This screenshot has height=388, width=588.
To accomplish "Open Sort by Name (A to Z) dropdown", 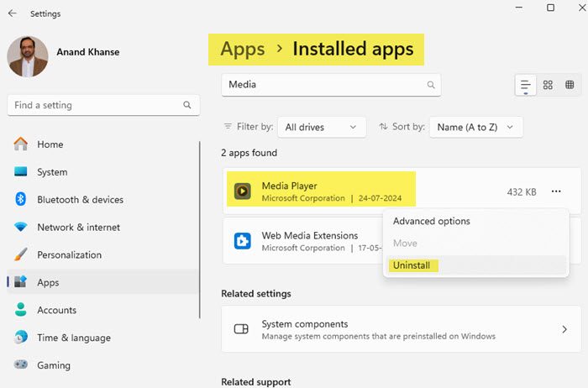I will click(476, 128).
